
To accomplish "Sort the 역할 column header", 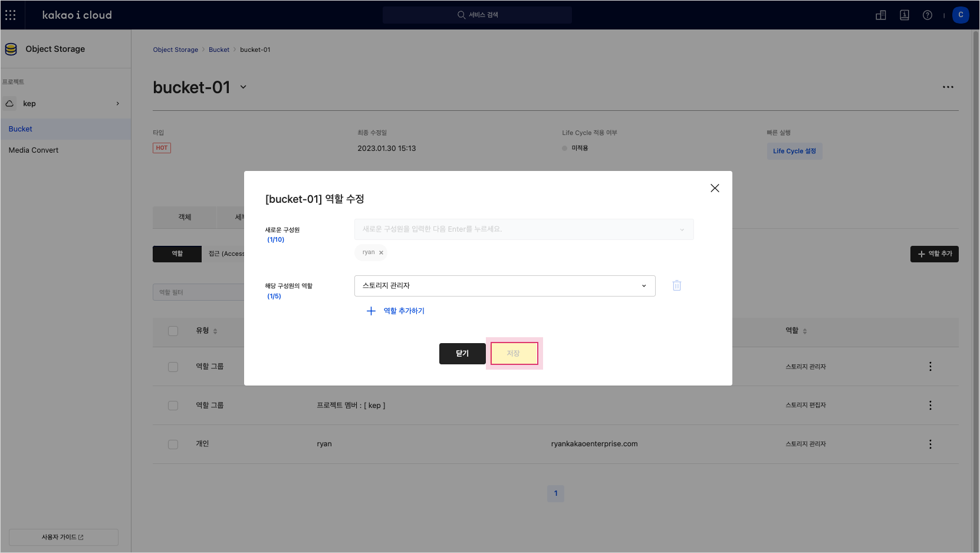I will (x=805, y=331).
